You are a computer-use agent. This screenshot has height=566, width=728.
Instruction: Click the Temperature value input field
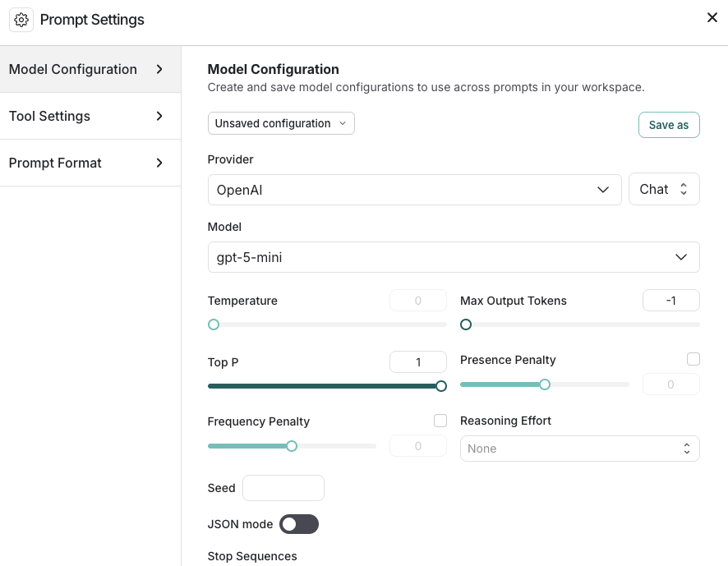pos(418,300)
